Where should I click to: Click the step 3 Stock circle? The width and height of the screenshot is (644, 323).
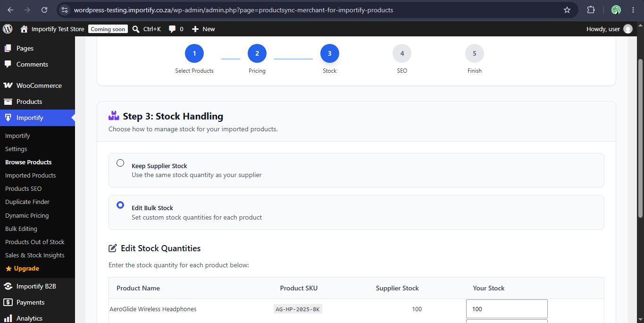[330, 53]
